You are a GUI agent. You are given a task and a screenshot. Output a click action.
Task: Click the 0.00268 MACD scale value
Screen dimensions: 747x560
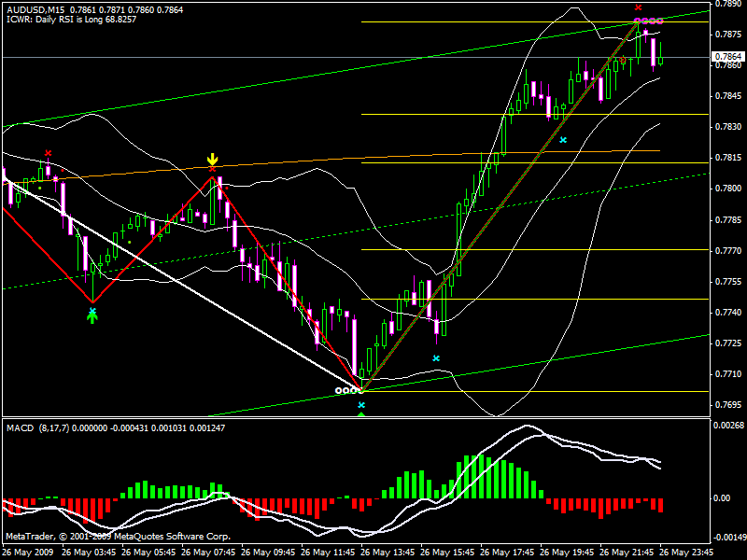point(728,426)
